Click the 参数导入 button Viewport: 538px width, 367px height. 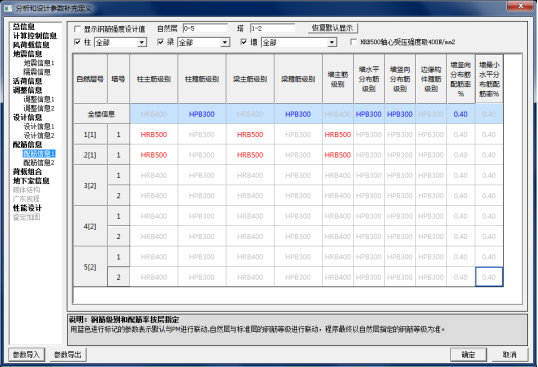26,354
